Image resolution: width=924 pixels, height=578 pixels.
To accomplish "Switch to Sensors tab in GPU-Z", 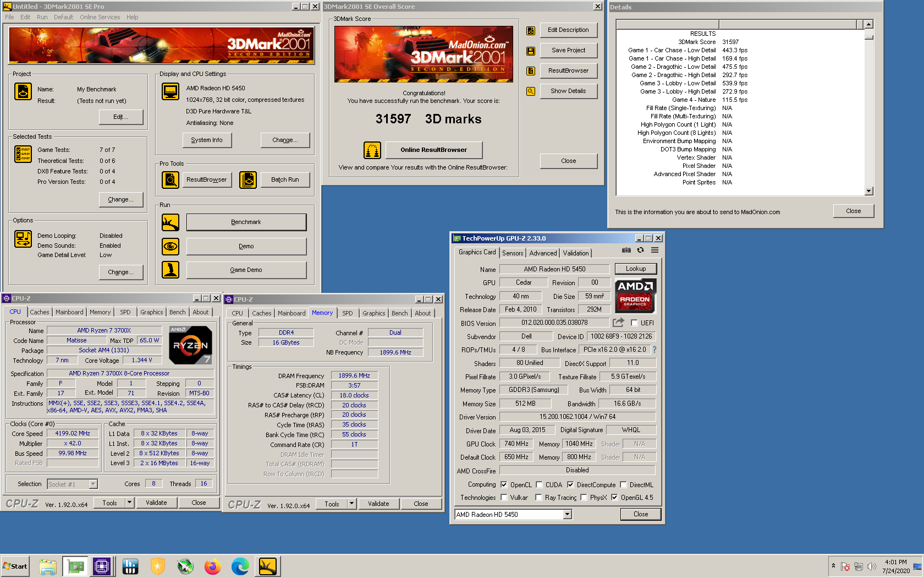I will (x=513, y=253).
